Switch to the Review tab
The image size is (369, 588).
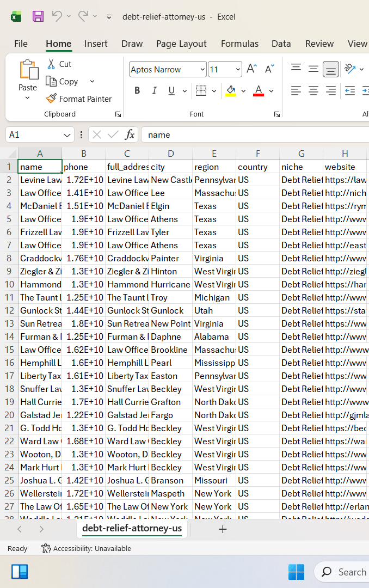(x=319, y=44)
